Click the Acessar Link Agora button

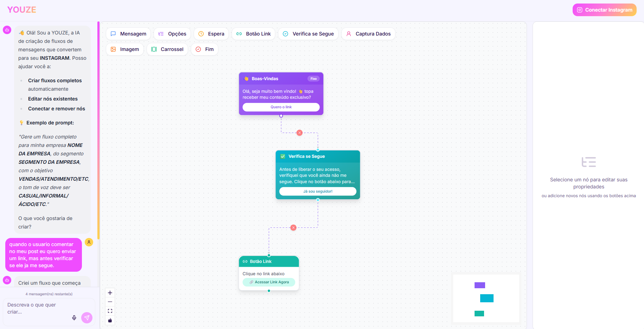269,282
